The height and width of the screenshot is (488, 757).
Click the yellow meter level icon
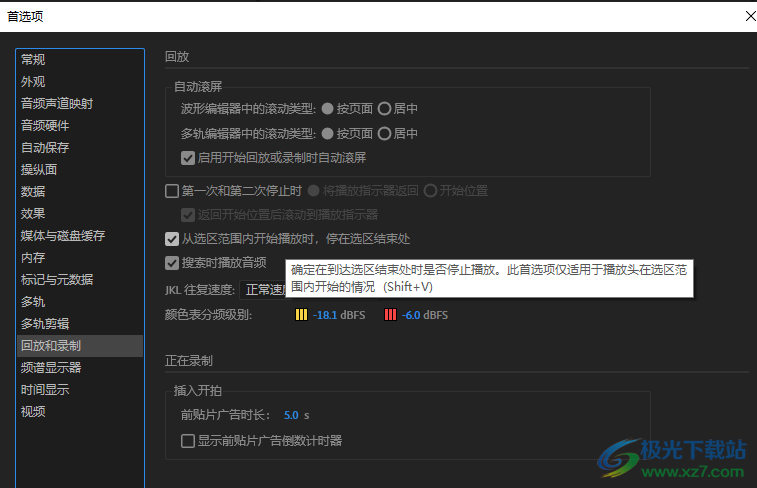(x=301, y=315)
